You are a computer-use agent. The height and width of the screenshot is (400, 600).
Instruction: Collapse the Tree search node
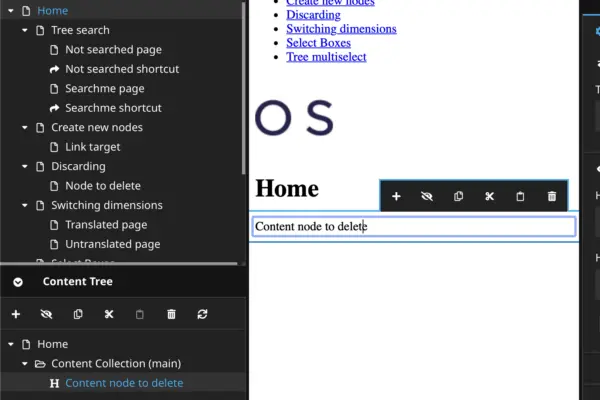tap(25, 30)
